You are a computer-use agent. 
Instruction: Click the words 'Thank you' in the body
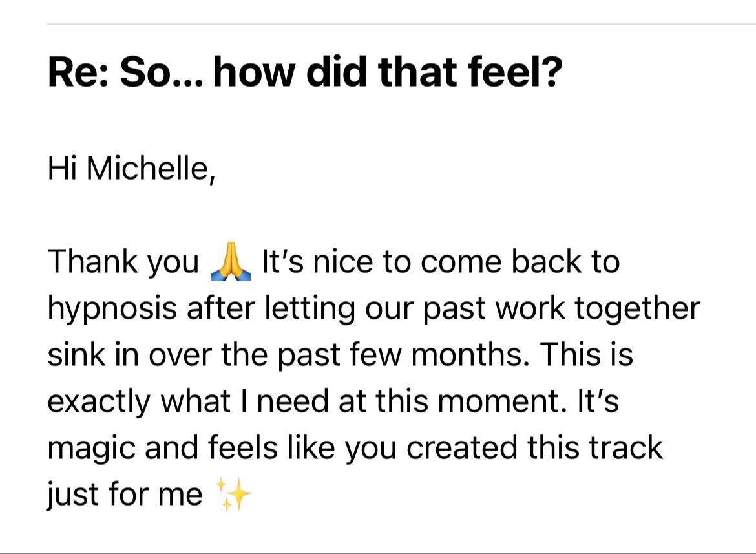pos(123,262)
